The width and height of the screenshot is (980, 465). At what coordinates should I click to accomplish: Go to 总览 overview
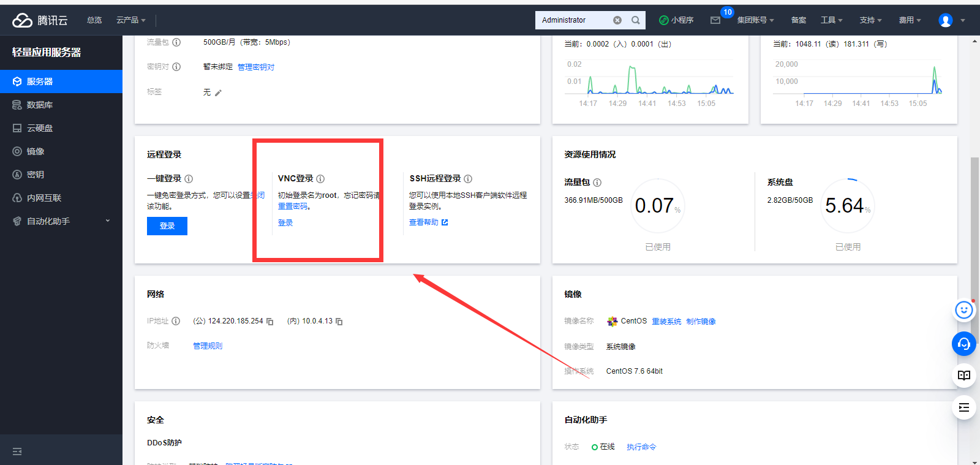94,20
